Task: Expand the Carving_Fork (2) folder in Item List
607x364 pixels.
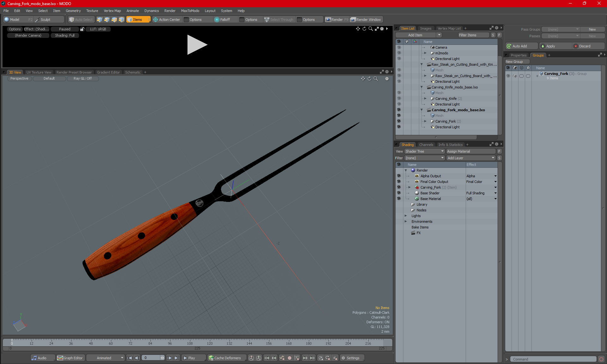Action: pos(425,121)
